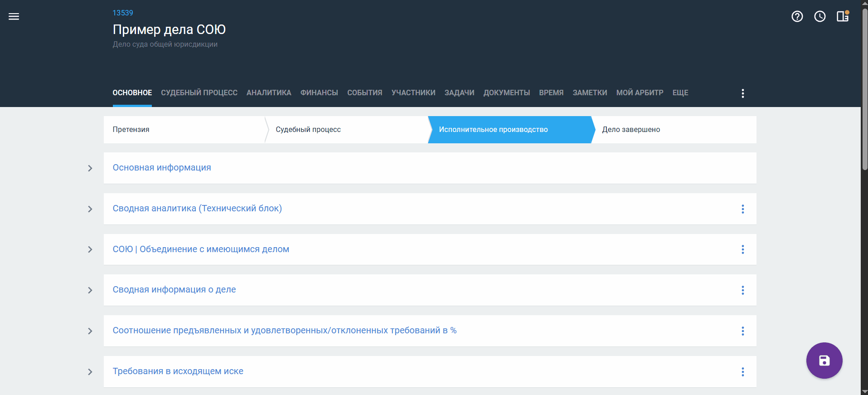The image size is (868, 395).
Task: Click the help question mark icon
Action: 797,17
